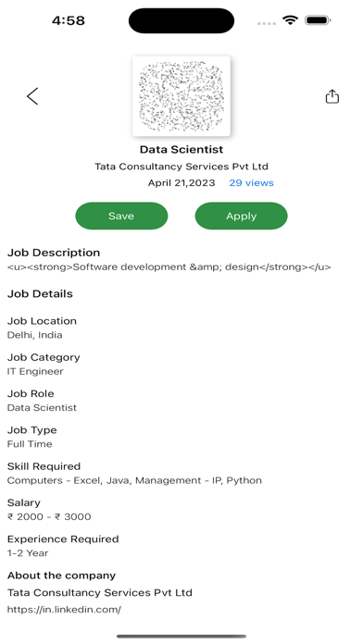Open the share icon at top right

point(332,96)
